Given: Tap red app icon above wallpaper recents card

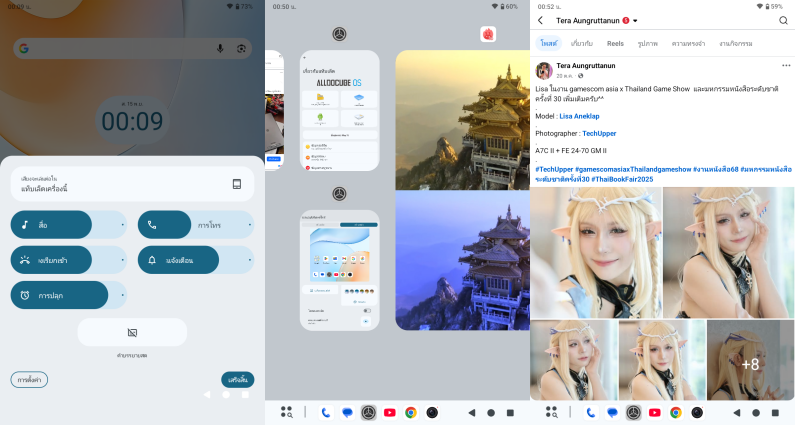Looking at the screenshot, I should (x=488, y=34).
